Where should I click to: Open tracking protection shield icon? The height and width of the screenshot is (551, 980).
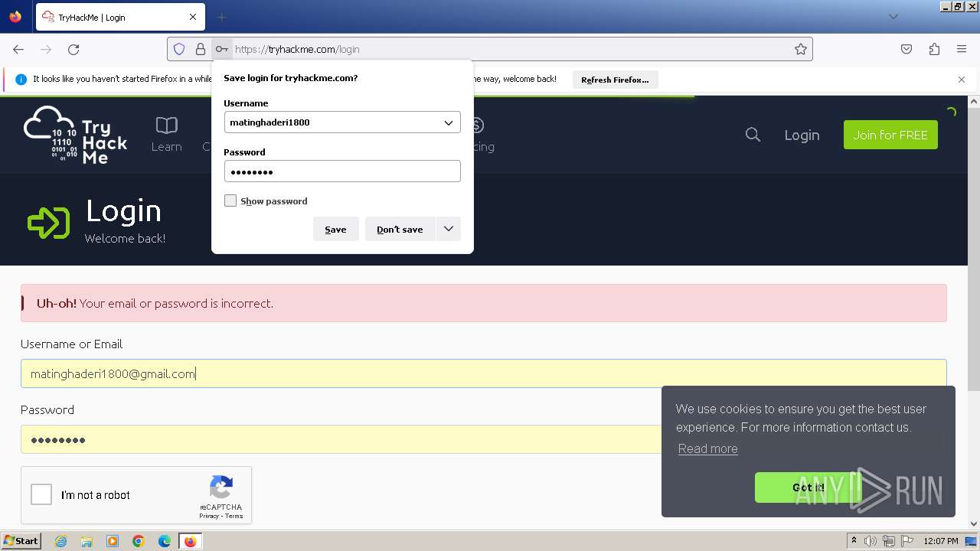[x=179, y=49]
